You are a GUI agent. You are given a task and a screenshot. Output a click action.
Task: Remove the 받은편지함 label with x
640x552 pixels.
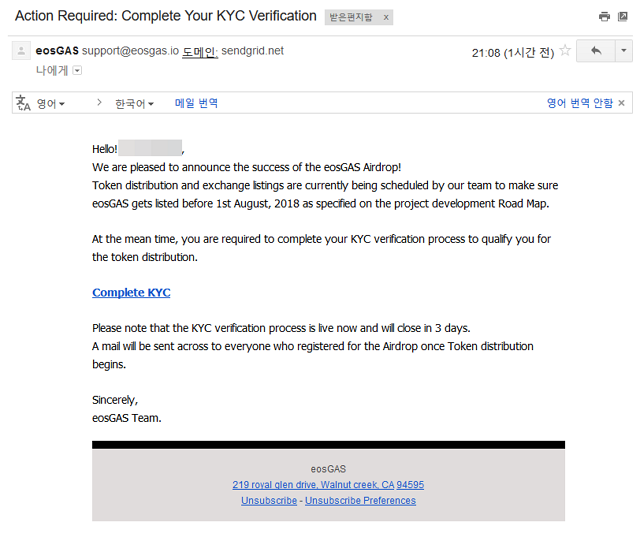(386, 17)
